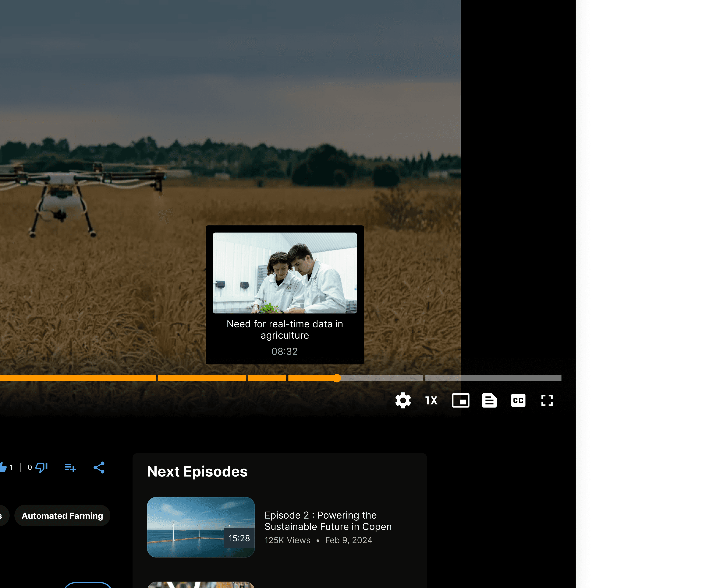Jump to the last gray chapter segment

pos(493,378)
